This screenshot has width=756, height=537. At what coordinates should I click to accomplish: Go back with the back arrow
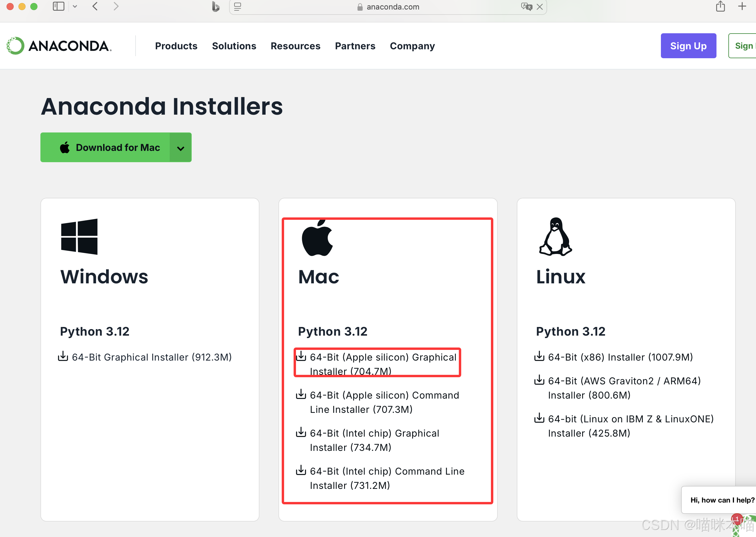pyautogui.click(x=95, y=7)
